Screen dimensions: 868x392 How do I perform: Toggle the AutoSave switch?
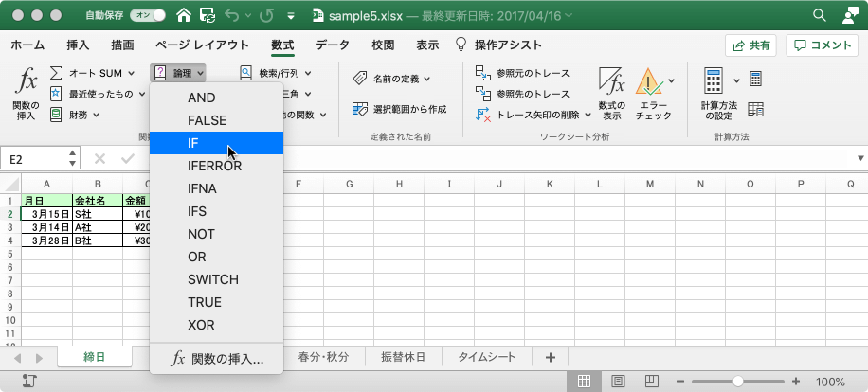(148, 15)
